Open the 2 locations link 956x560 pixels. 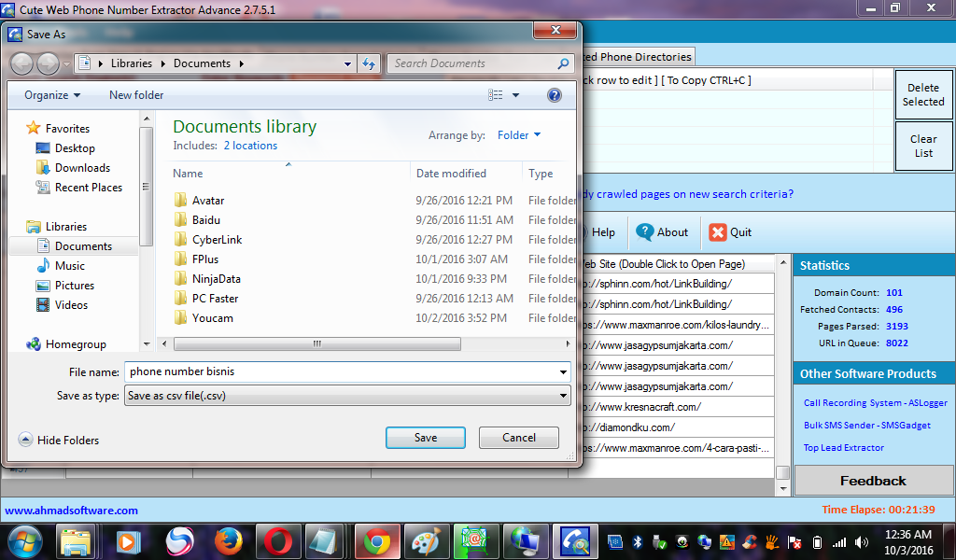pyautogui.click(x=250, y=146)
